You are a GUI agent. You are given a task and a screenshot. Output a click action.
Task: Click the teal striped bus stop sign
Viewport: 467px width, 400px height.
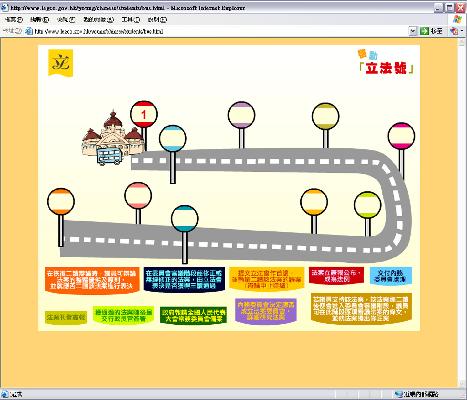[x=185, y=219]
